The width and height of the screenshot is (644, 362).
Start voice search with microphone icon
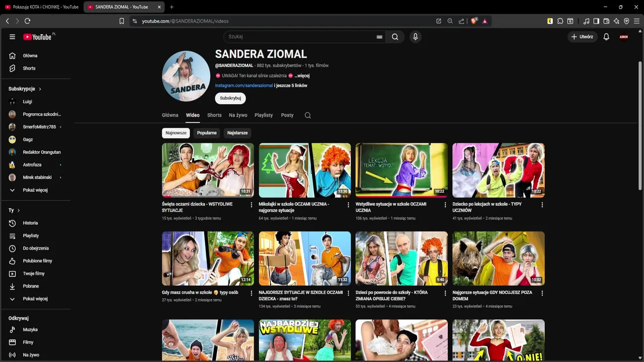[x=415, y=37]
